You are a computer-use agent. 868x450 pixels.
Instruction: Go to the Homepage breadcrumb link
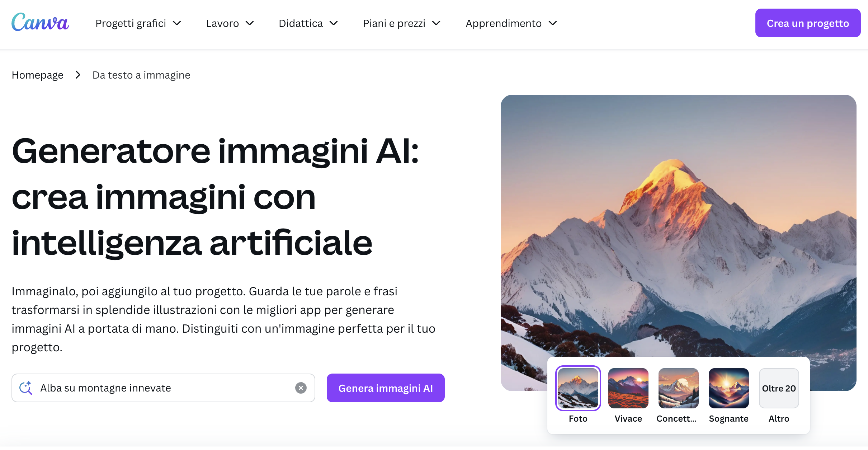[x=38, y=75]
